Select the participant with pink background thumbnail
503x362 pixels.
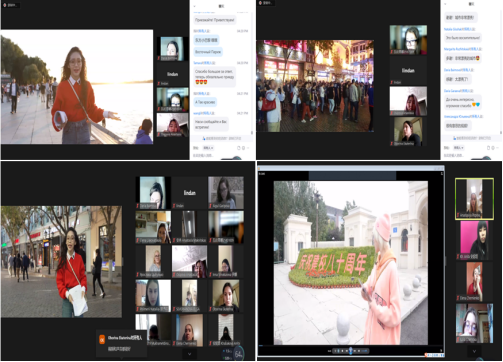click(x=474, y=240)
